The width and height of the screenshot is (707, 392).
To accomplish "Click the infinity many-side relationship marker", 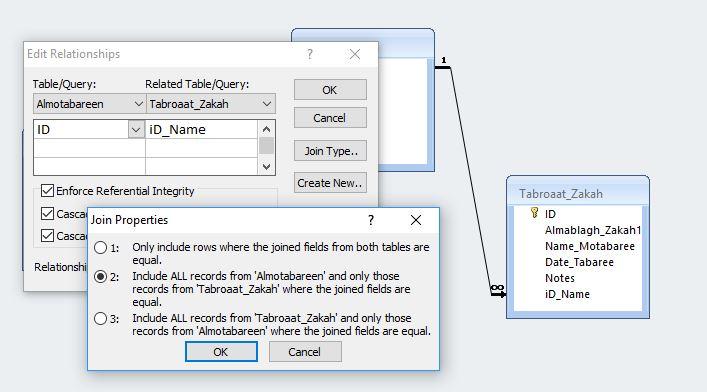I will pos(497,287).
